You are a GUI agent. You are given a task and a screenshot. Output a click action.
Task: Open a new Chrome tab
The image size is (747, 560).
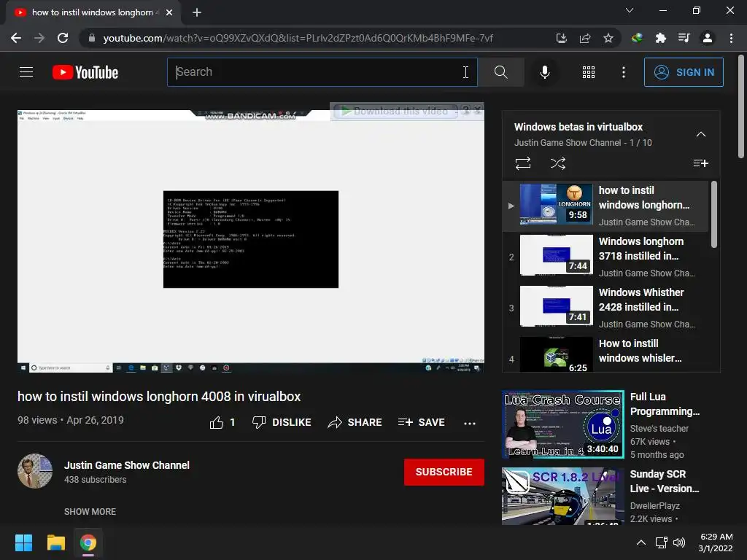197,12
